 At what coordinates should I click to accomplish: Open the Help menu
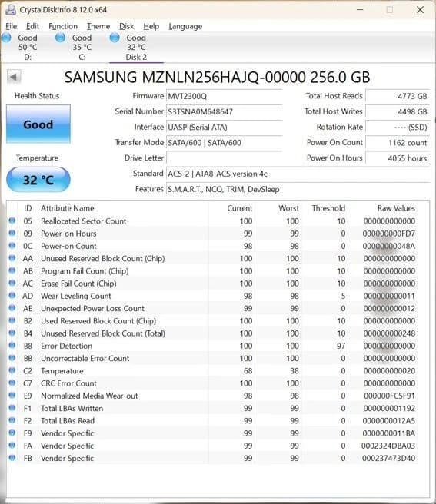coord(151,26)
